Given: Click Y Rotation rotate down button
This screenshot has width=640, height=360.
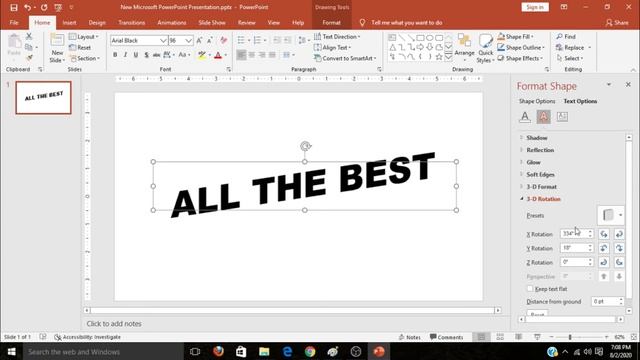Looking at the screenshot, I should (619, 248).
